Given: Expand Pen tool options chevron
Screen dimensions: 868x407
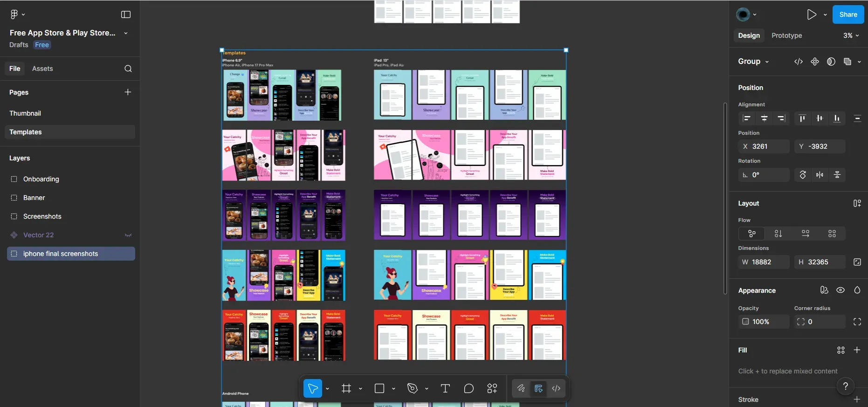Looking at the screenshot, I should (427, 388).
